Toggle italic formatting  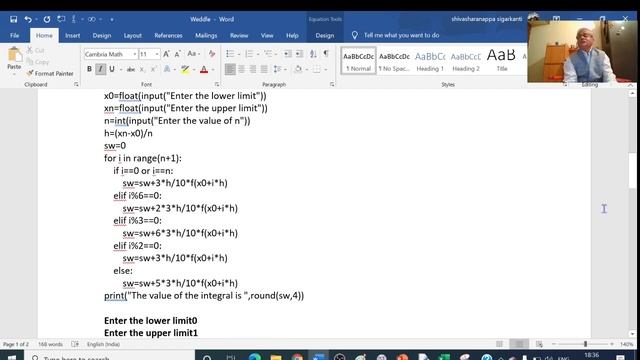coord(100,69)
